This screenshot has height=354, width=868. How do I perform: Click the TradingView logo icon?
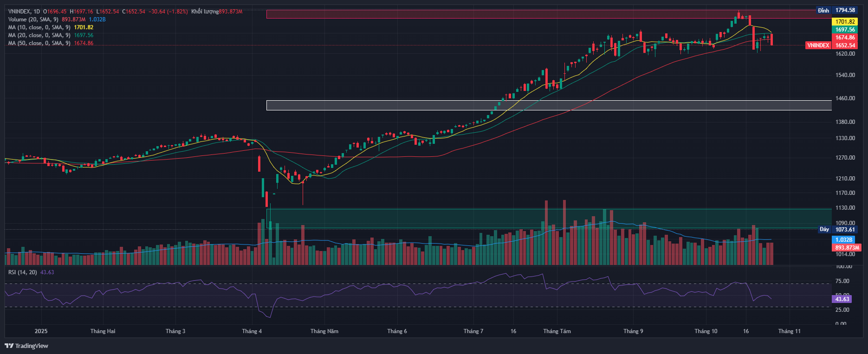[x=9, y=346]
